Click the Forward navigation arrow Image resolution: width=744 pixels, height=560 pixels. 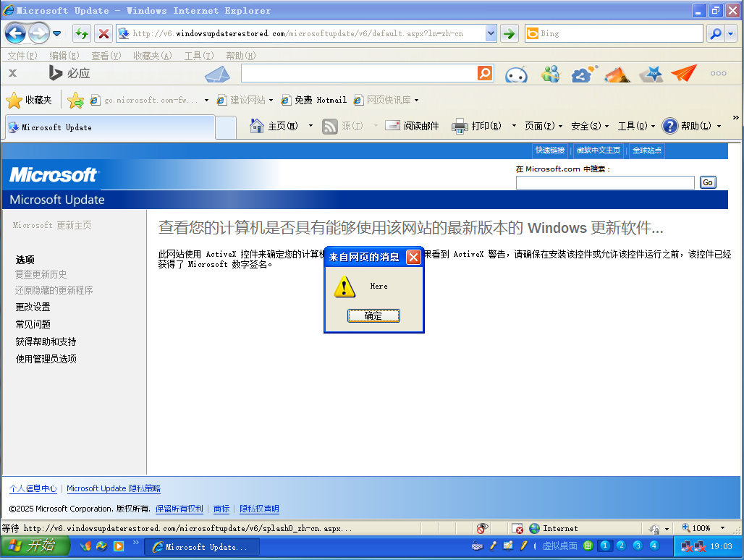coord(38,33)
